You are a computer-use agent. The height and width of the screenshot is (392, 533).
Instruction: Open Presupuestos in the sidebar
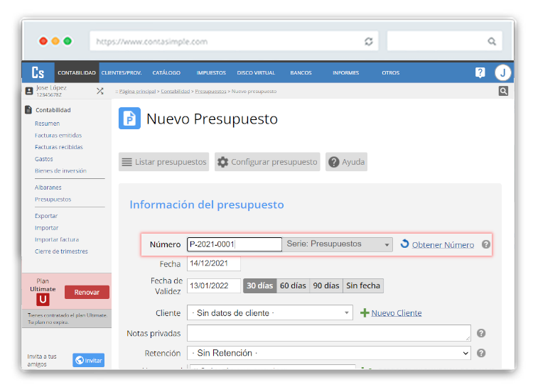(53, 200)
